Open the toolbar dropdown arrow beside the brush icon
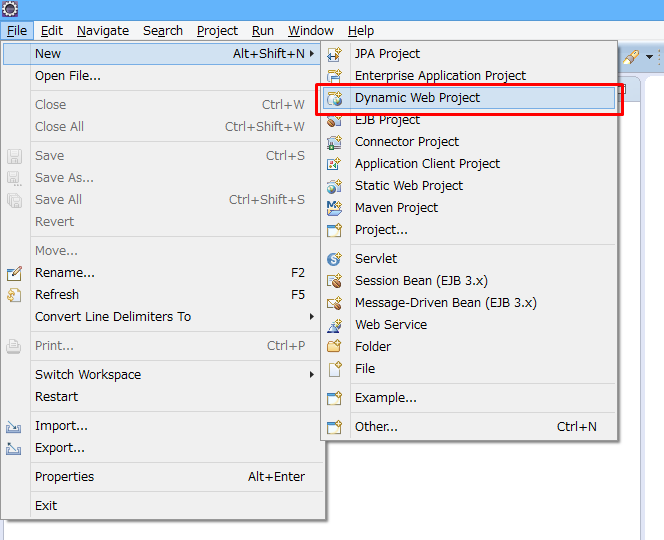This screenshot has width=664, height=540. 649,57
